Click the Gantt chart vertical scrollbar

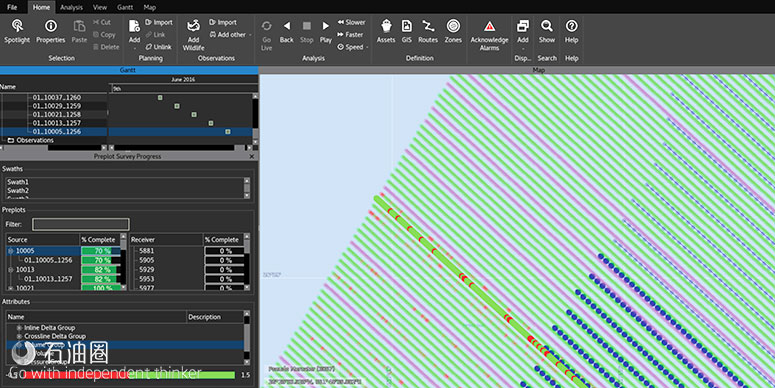(255, 119)
